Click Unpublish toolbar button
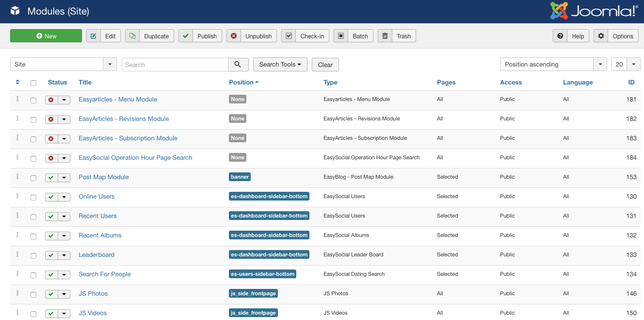 (252, 36)
